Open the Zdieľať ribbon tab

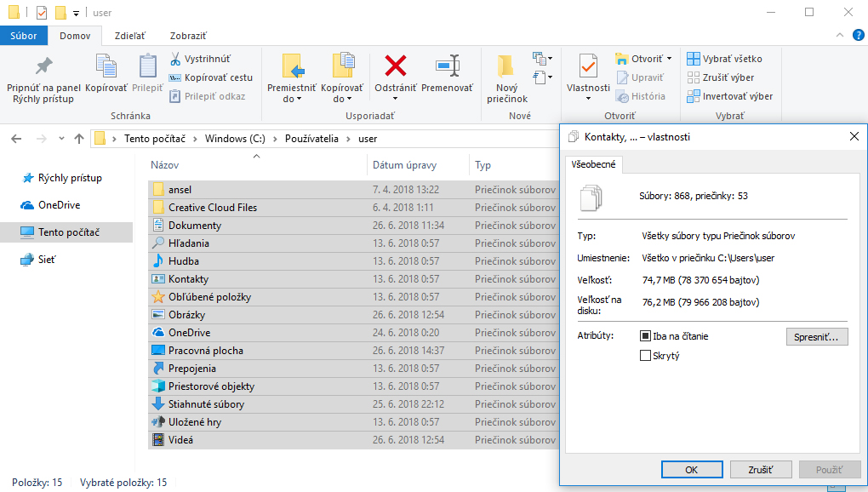click(130, 36)
